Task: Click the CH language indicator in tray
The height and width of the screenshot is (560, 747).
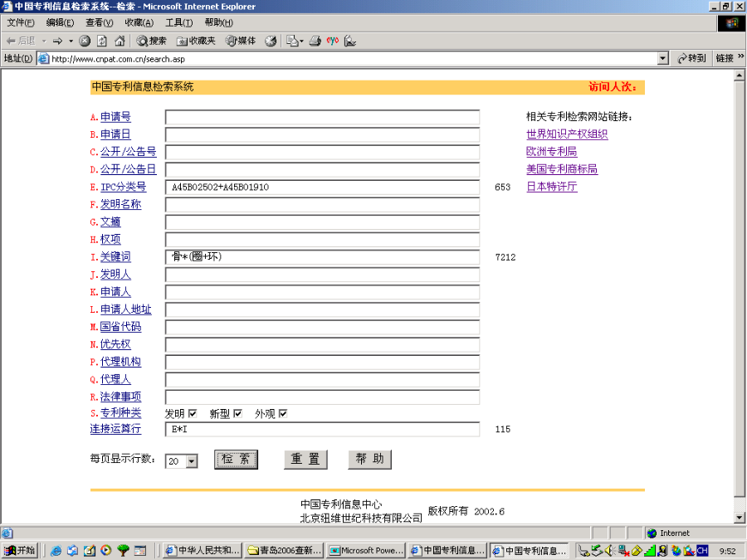Action: point(702,551)
